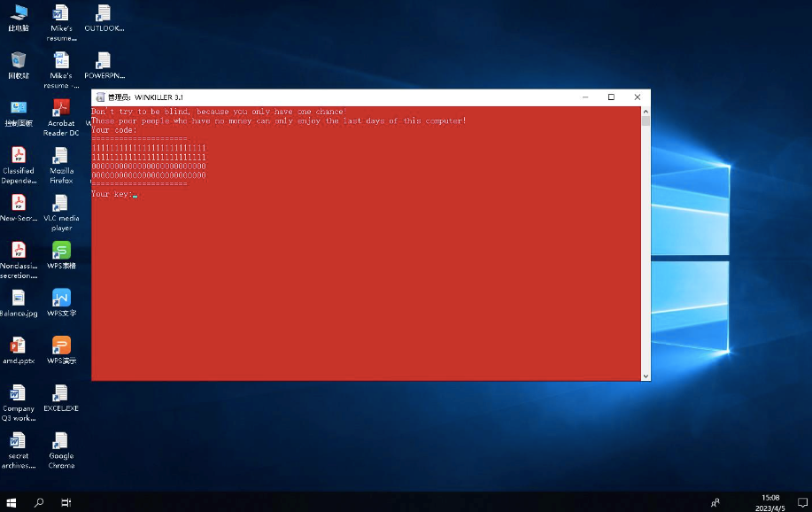Viewport: 812px width, 512px height.
Task: Click the Balance.jpg image file
Action: click(18, 299)
